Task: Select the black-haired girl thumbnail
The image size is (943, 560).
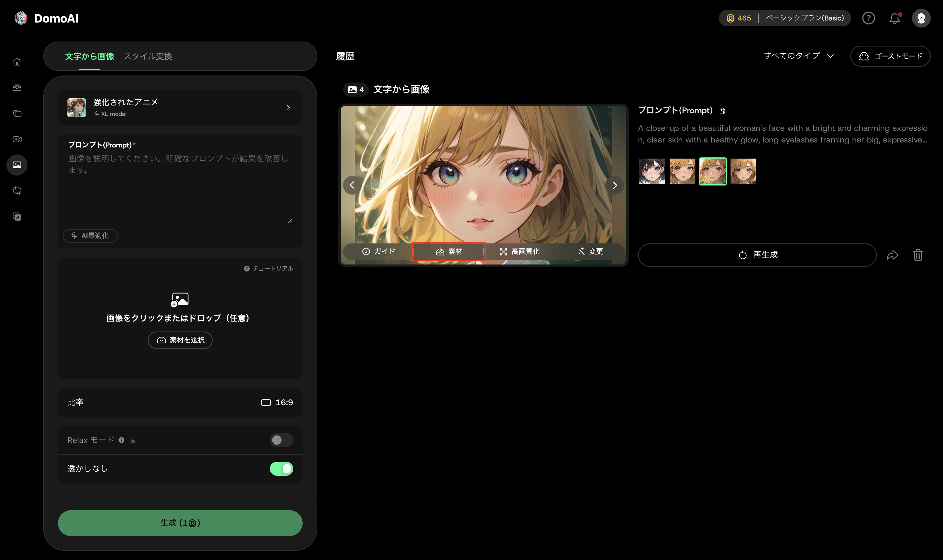Action: point(651,171)
